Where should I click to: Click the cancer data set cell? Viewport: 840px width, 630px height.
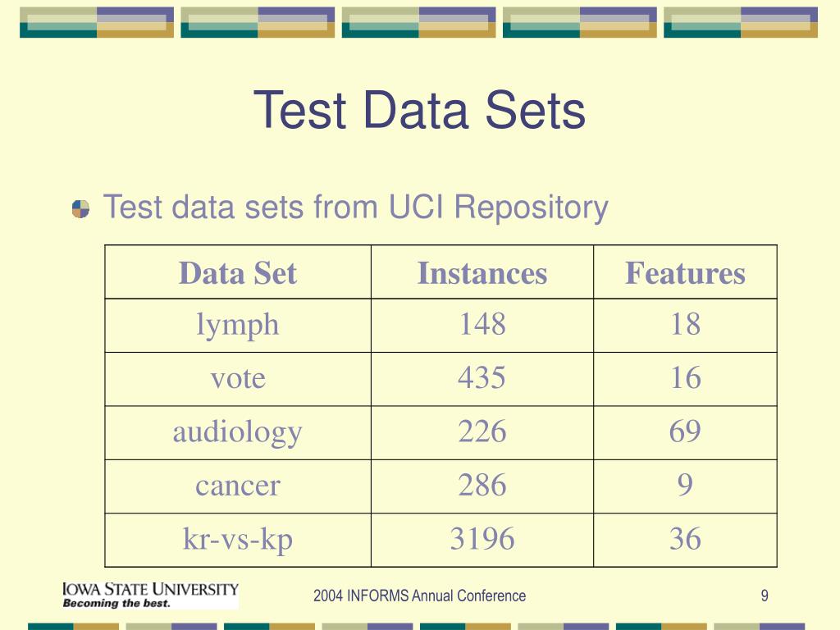point(238,486)
